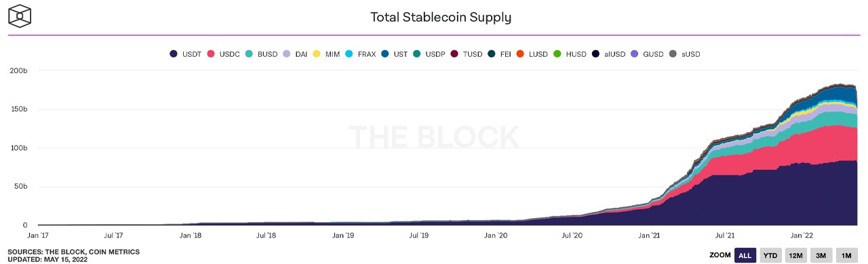Click the MIM yellow legend marker
The image size is (868, 264).
[316, 53]
